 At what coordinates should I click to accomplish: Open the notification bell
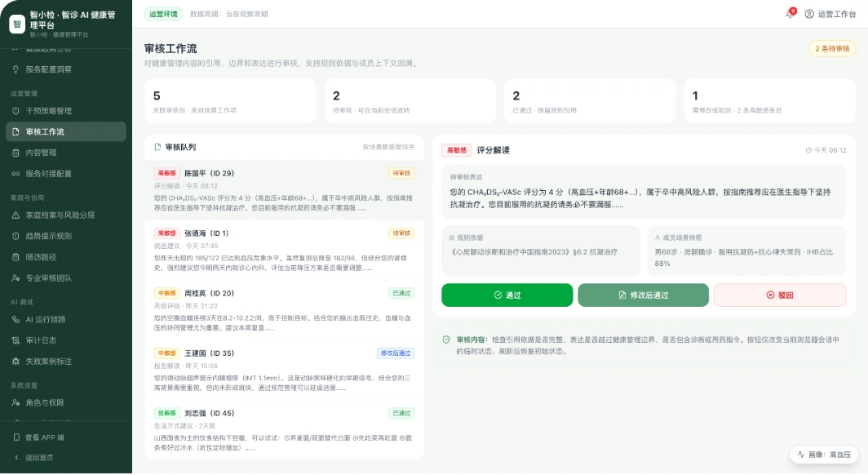pos(790,14)
